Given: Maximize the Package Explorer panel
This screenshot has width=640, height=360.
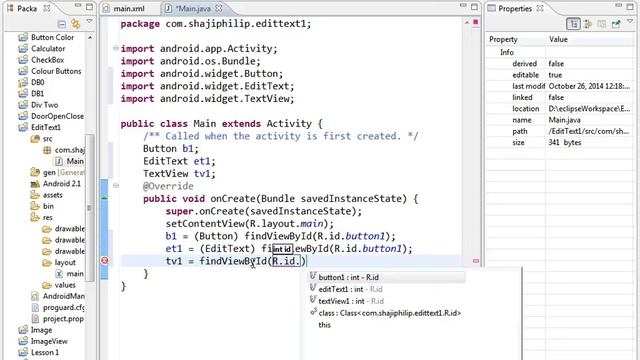Looking at the screenshot, I should 89,7.
